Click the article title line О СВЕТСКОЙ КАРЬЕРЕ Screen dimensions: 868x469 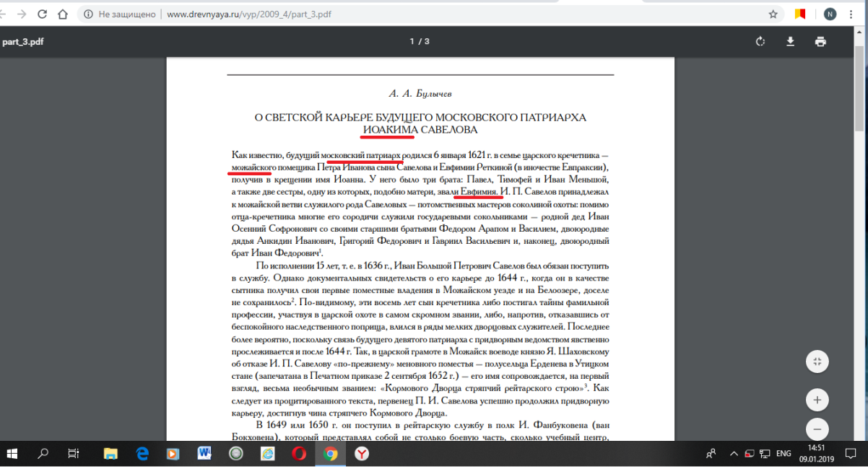420,118
